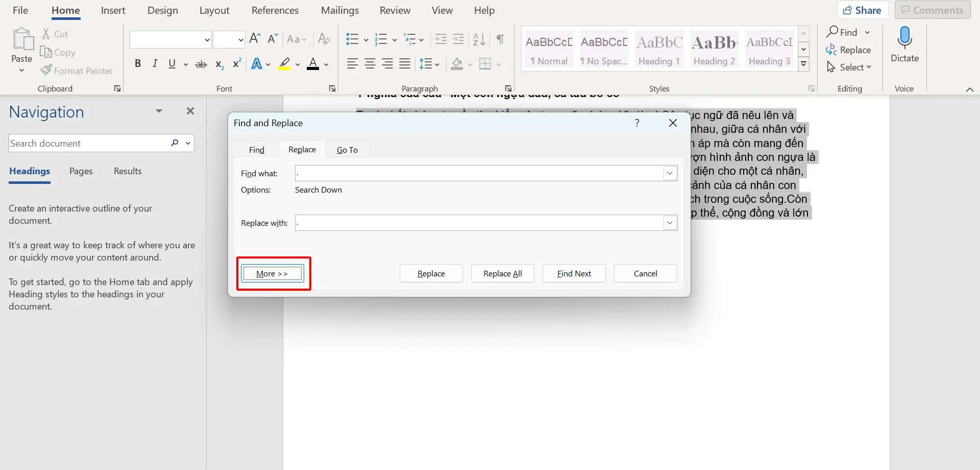Click the Increase Indent icon
980x470 pixels.
coord(458,39)
